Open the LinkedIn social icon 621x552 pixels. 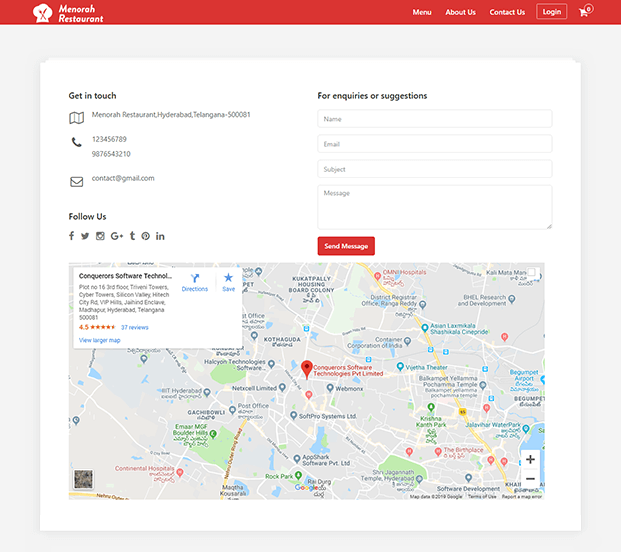click(x=160, y=236)
